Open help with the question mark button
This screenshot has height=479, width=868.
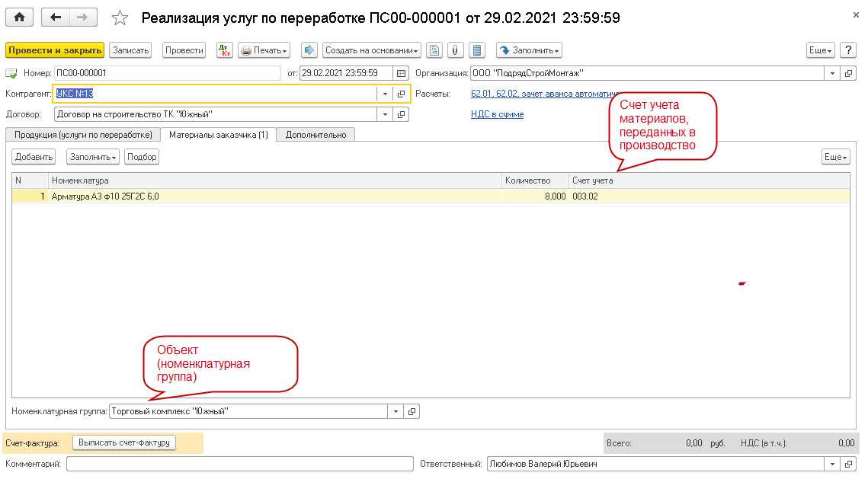[847, 50]
